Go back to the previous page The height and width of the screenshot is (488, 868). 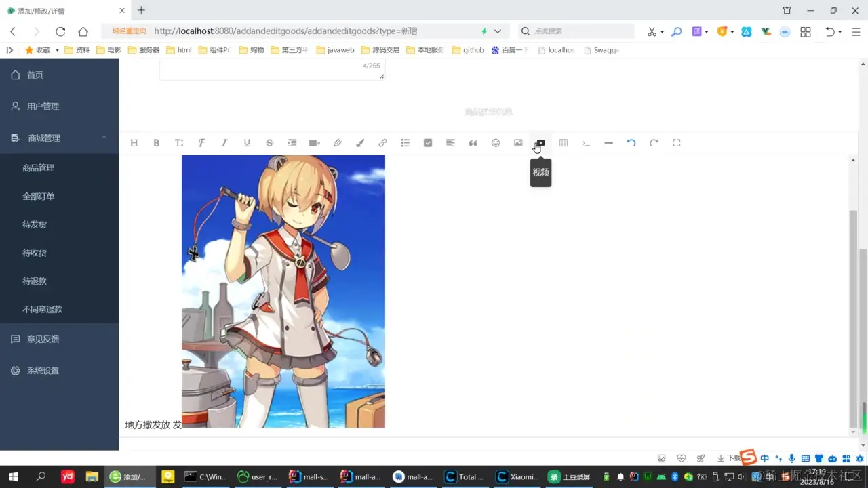(14, 31)
